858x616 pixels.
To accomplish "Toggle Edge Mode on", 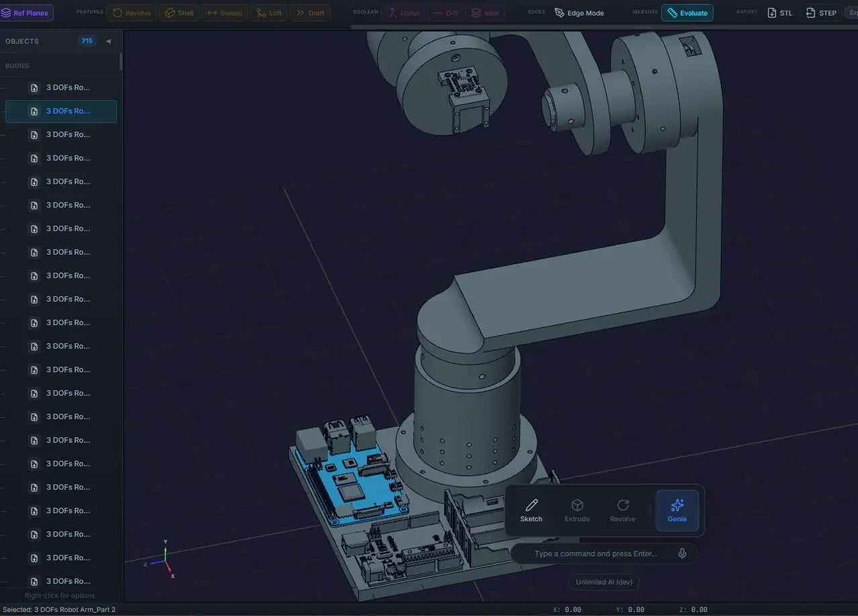I will pyautogui.click(x=579, y=13).
